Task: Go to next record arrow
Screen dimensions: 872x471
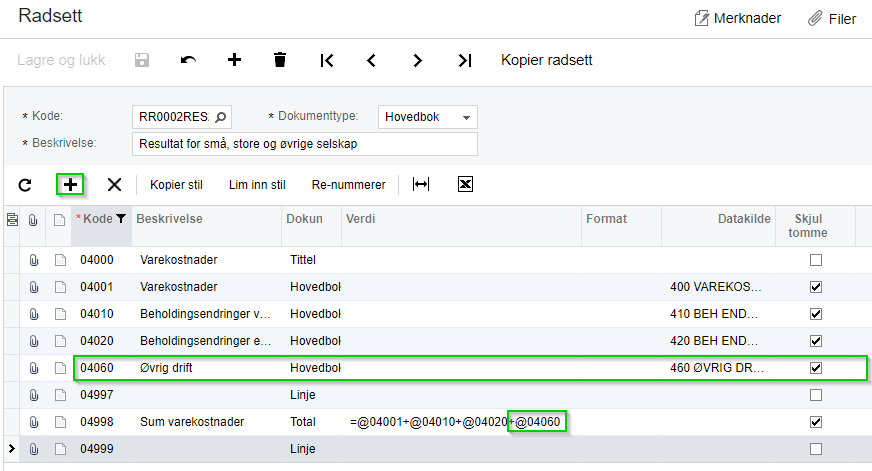Action: [x=418, y=60]
